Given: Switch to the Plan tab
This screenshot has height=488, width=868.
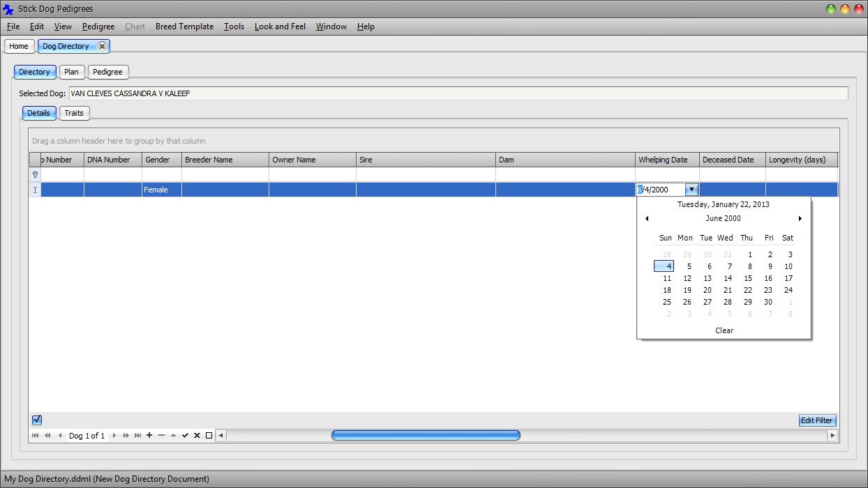Looking at the screenshot, I should click(71, 72).
